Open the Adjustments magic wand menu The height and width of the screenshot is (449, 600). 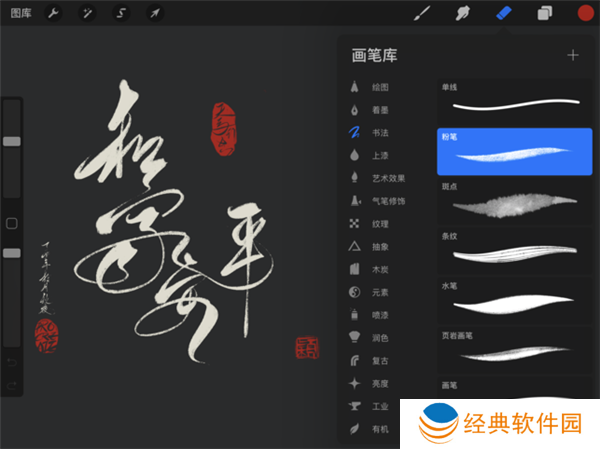click(86, 14)
